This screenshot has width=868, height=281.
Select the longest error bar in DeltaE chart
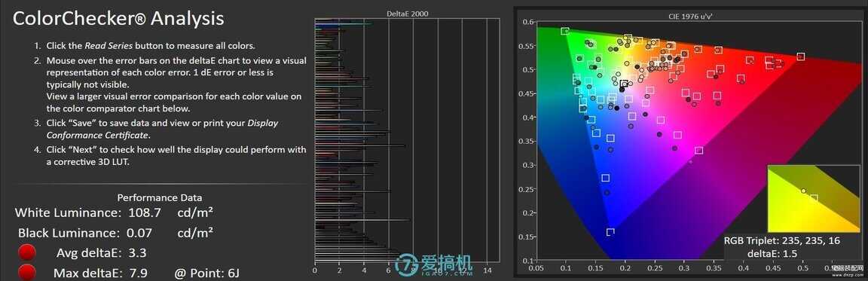pos(362,219)
